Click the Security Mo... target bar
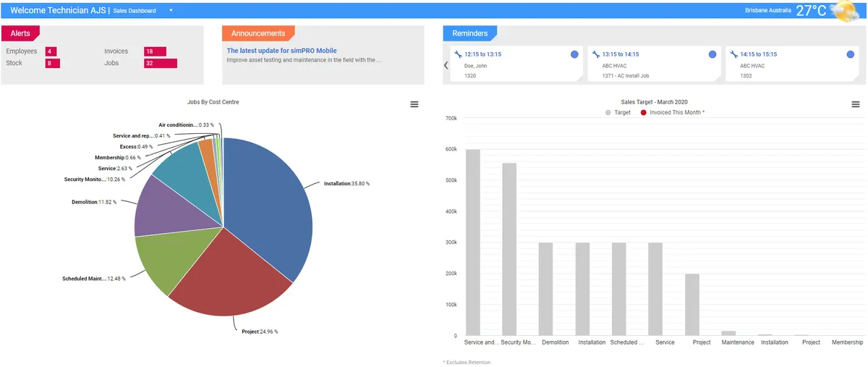 pos(509,249)
